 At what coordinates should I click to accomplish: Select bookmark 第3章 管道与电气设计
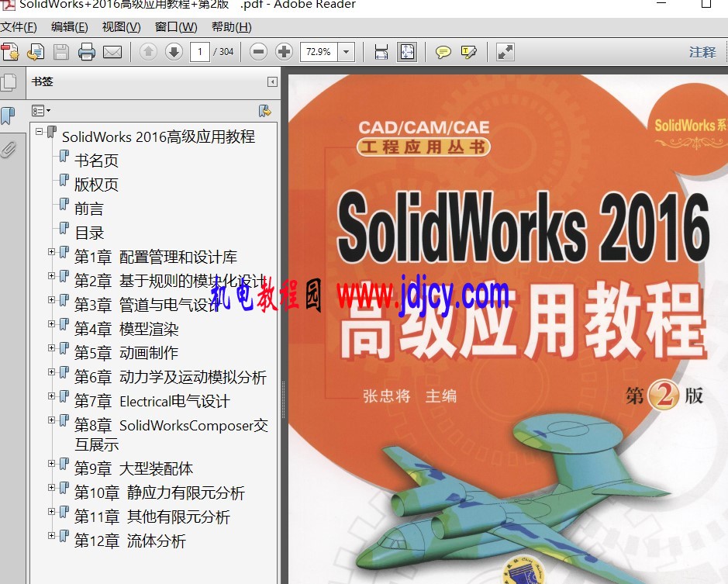coord(147,305)
